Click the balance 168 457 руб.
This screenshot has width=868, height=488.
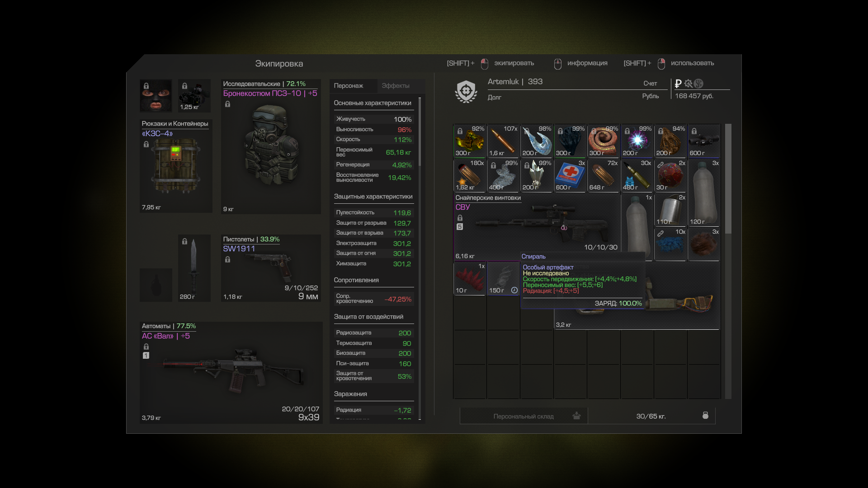coord(694,96)
